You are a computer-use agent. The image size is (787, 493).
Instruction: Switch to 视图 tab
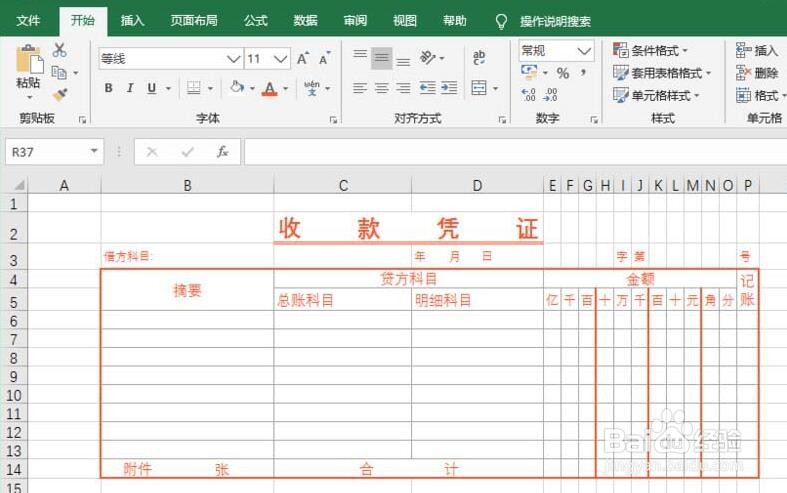point(405,21)
